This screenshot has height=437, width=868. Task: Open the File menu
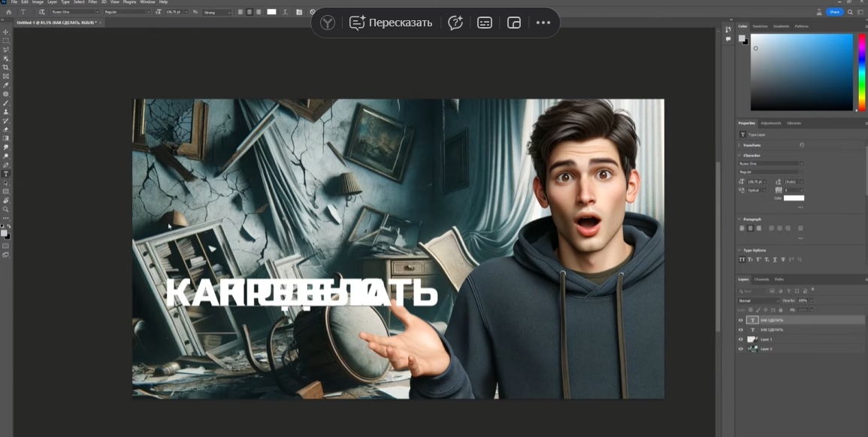tap(14, 2)
